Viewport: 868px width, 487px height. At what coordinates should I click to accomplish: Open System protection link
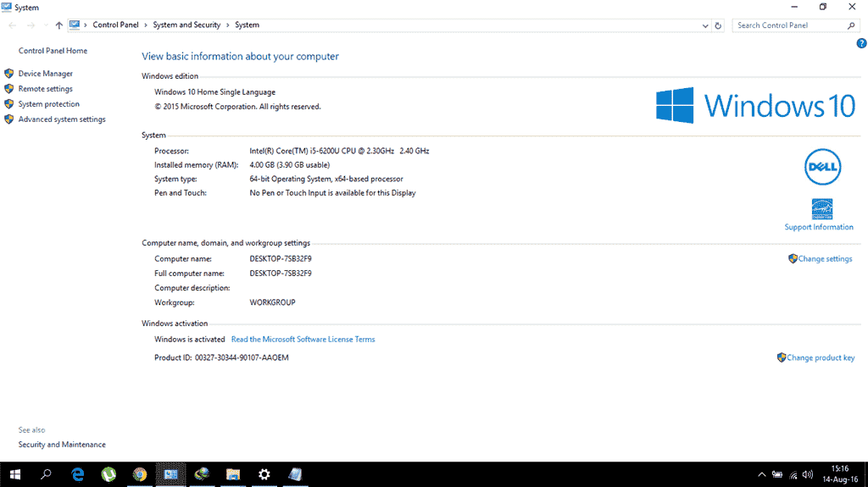[x=48, y=104]
